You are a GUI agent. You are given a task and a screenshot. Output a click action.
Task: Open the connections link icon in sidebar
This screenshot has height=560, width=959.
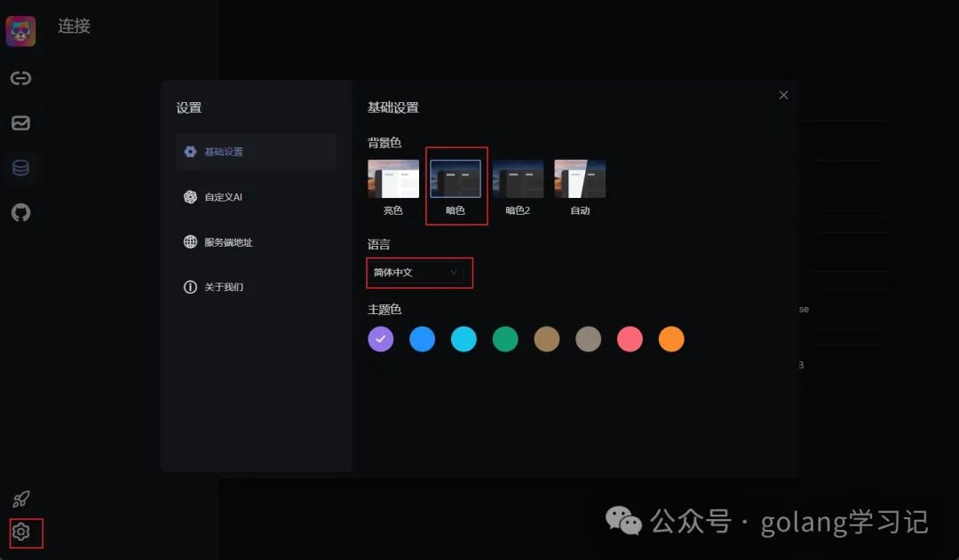coord(20,78)
